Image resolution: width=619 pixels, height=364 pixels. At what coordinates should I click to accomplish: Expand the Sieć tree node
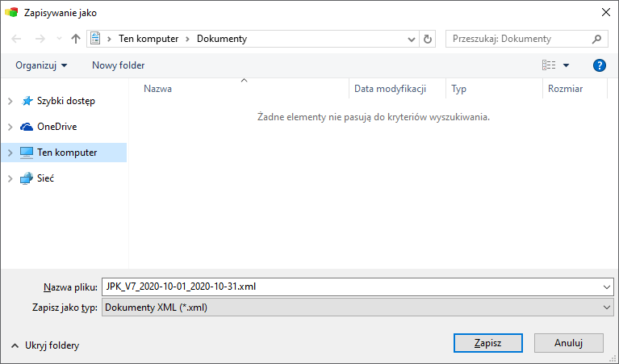click(x=10, y=178)
